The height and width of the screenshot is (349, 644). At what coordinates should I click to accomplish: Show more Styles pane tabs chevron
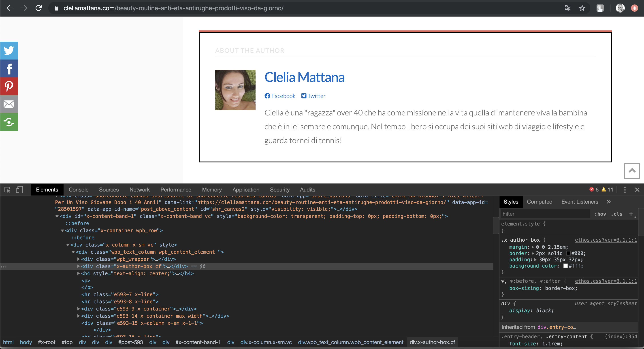[609, 202]
